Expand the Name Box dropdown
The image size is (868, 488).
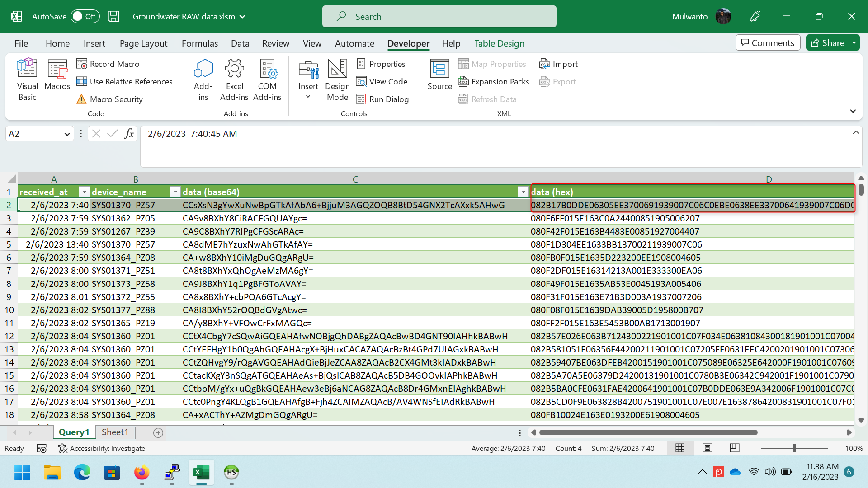66,133
